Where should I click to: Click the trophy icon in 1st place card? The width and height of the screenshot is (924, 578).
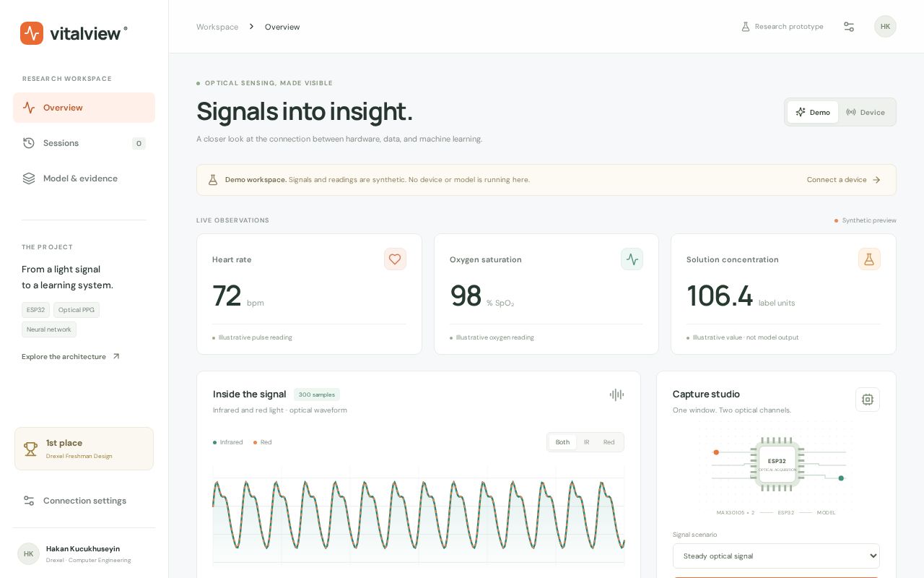[x=30, y=449]
